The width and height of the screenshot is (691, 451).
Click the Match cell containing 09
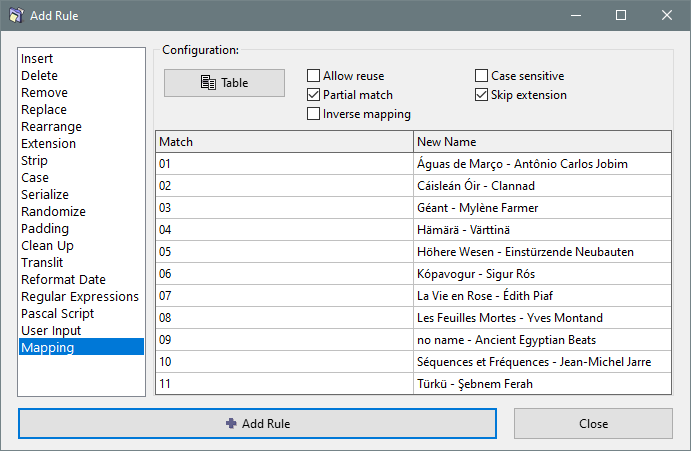pyautogui.click(x=284, y=340)
